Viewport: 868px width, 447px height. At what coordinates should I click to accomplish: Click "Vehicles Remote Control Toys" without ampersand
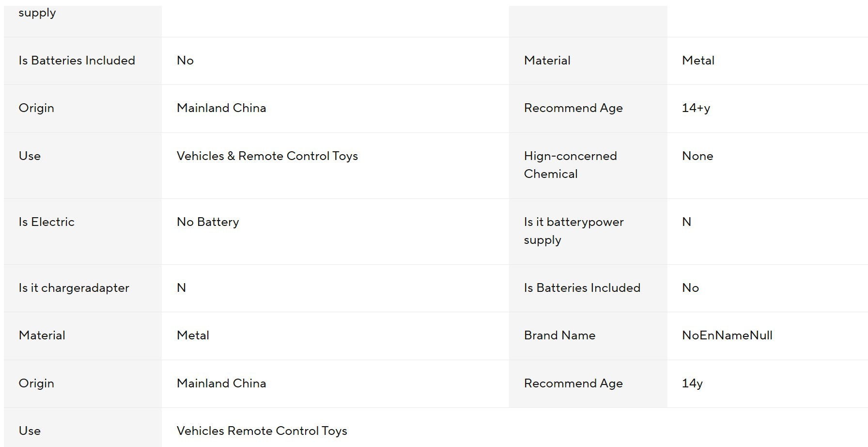point(262,431)
